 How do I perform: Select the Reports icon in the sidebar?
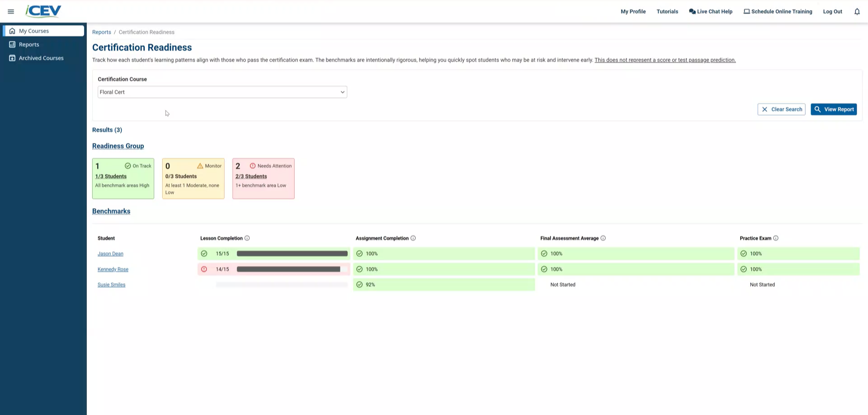(x=11, y=44)
